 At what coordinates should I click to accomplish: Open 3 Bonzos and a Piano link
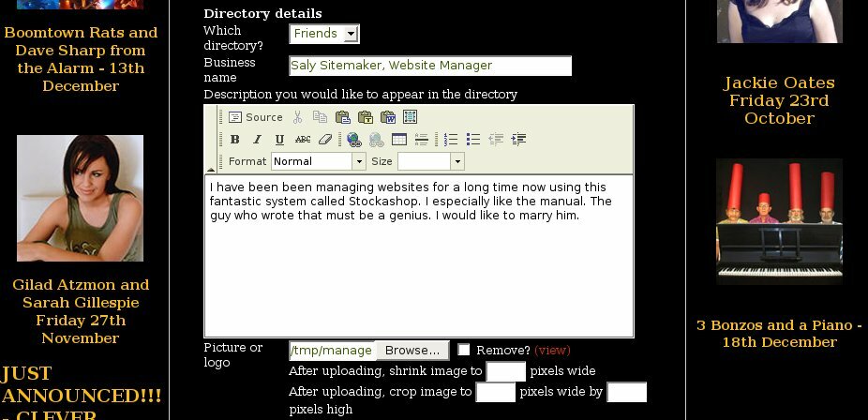(780, 334)
